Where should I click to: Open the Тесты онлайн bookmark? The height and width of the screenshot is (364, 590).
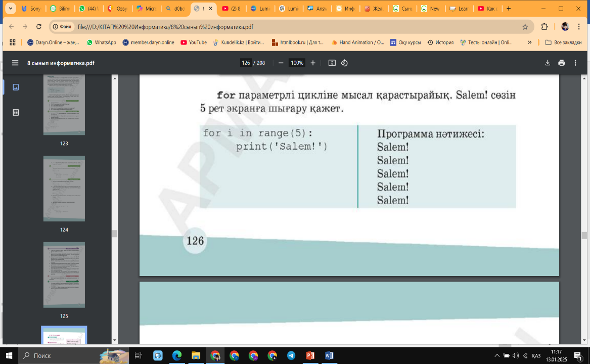pyautogui.click(x=486, y=42)
